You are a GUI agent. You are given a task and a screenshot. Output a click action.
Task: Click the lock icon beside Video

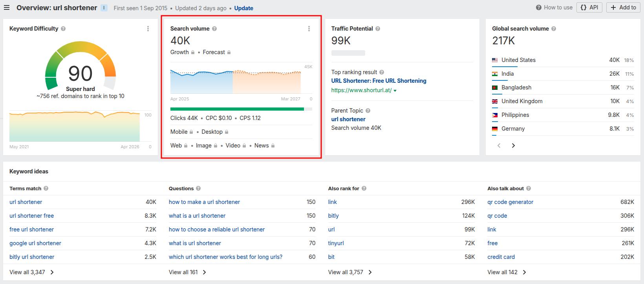(x=244, y=146)
